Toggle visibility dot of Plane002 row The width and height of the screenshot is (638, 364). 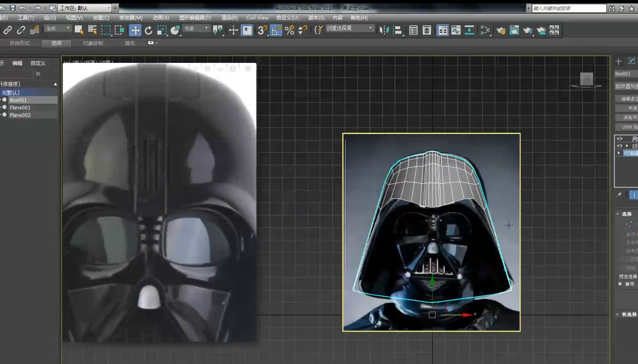pos(4,115)
